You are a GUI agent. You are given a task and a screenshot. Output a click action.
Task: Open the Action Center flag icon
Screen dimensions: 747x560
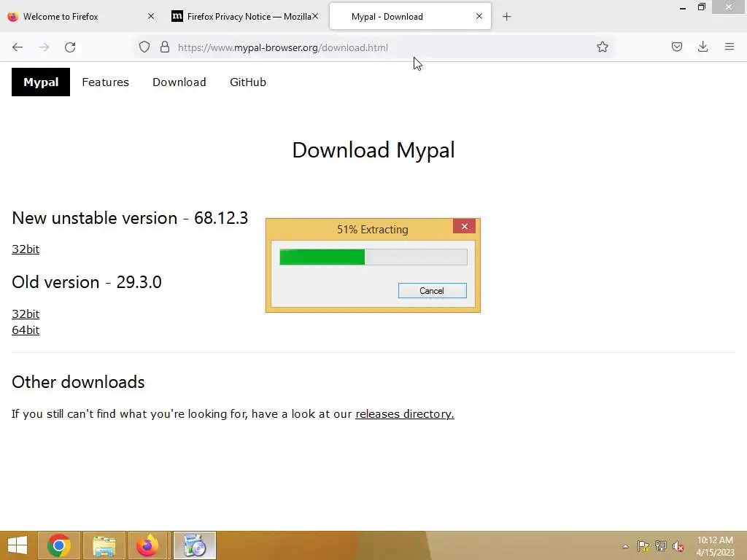point(643,546)
